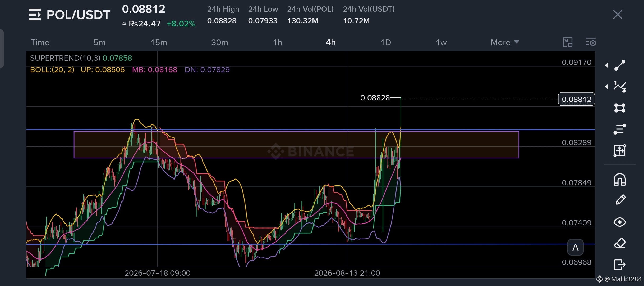Open the More timeframes dropdown
Viewport: 644px width, 286px height.
(505, 42)
